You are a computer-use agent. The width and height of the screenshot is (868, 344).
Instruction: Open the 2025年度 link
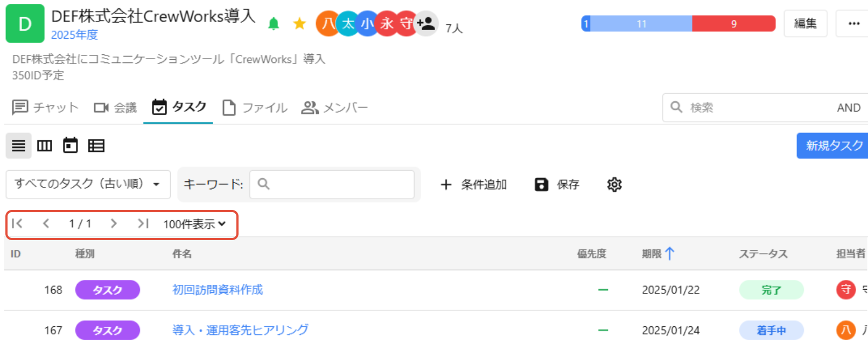coord(74,35)
